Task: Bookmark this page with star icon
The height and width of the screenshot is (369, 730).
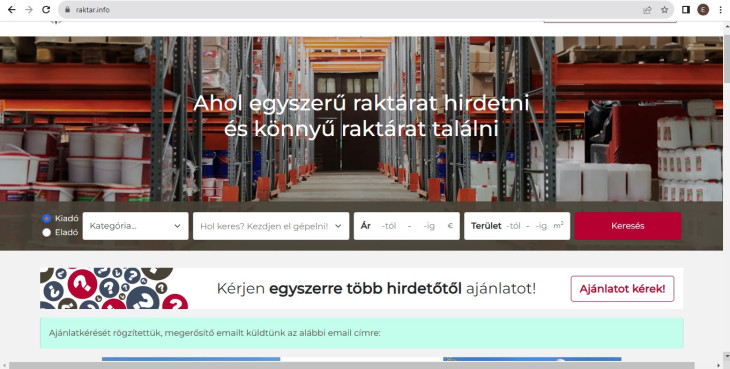Action: pyautogui.click(x=664, y=10)
